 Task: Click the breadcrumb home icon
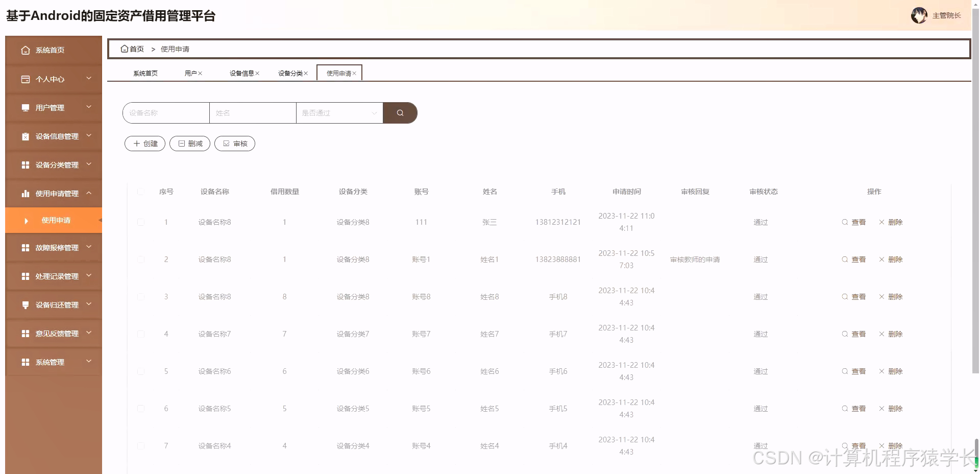125,49
